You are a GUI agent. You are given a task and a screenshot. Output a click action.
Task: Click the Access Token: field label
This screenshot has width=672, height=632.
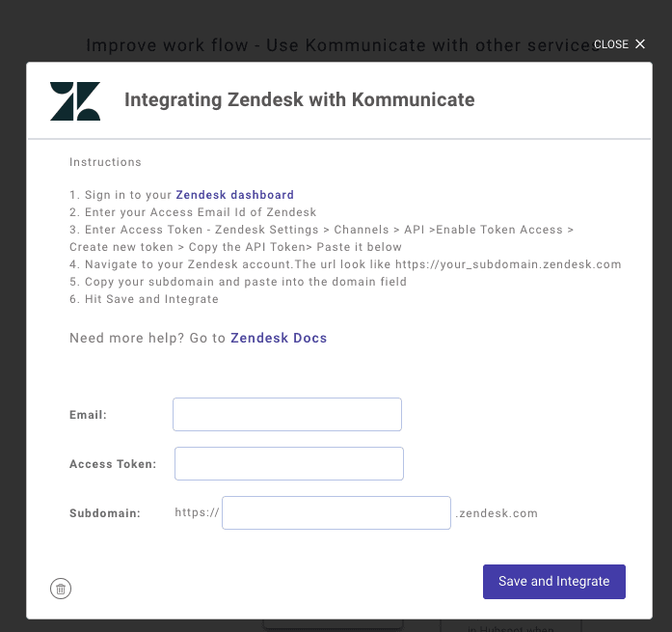click(113, 464)
